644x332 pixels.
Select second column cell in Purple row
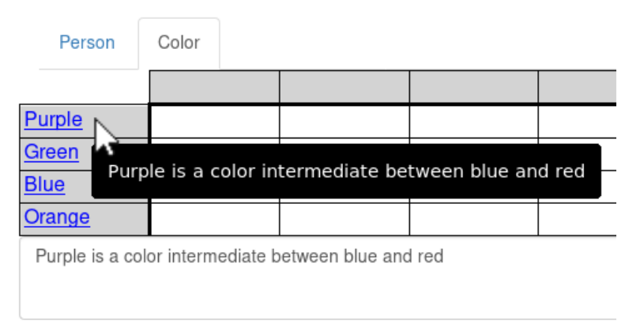pos(345,122)
